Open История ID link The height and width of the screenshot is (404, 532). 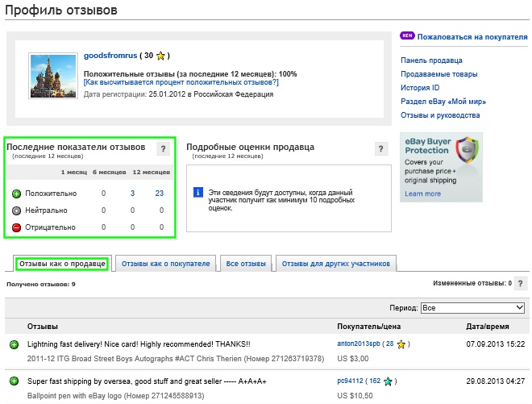pos(420,88)
